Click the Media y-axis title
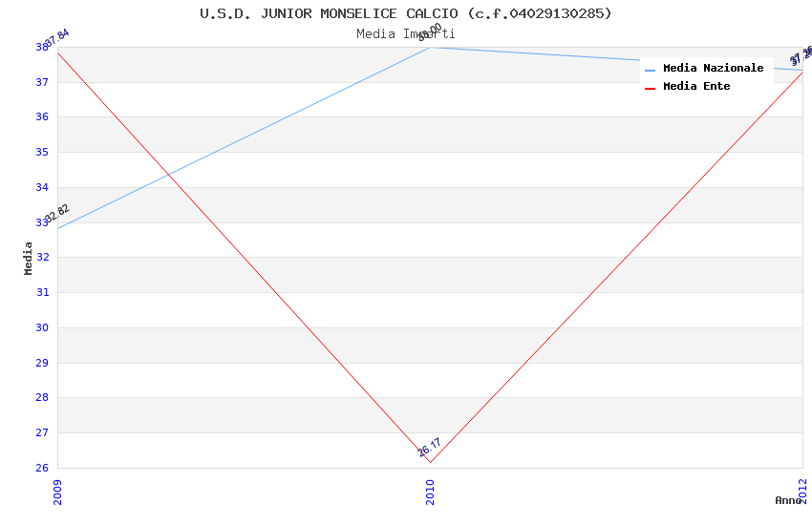 point(28,259)
